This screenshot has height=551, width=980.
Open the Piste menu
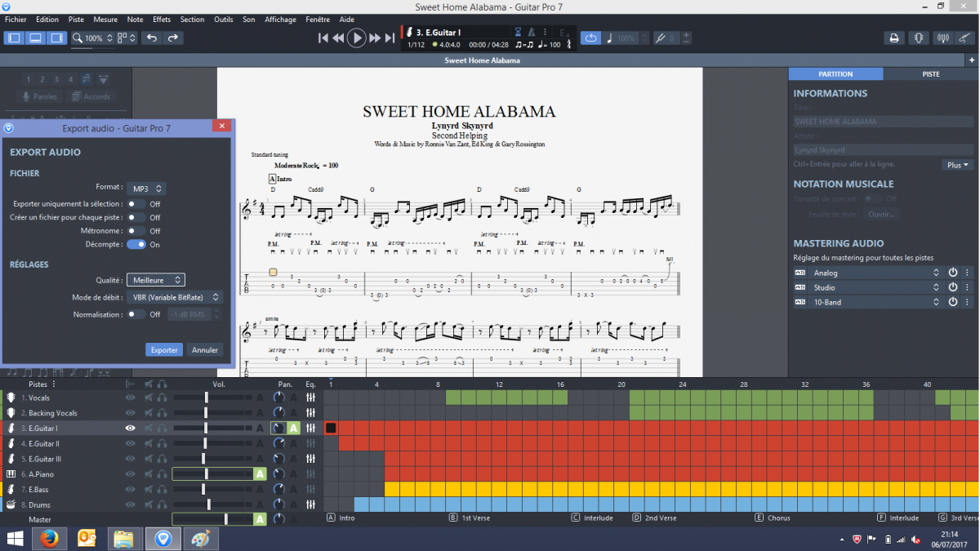[76, 20]
